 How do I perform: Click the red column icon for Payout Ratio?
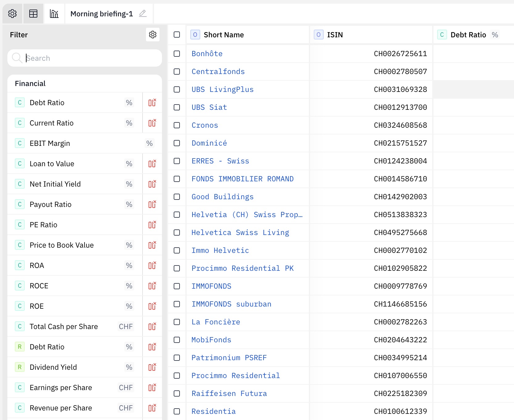click(152, 204)
